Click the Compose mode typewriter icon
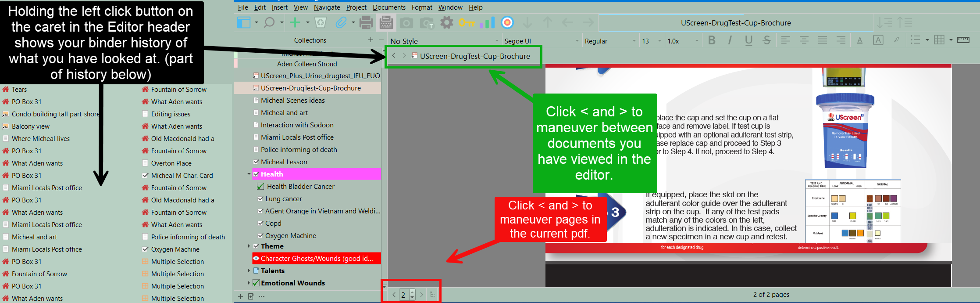Viewport: 980px width, 303px height. coord(386,22)
